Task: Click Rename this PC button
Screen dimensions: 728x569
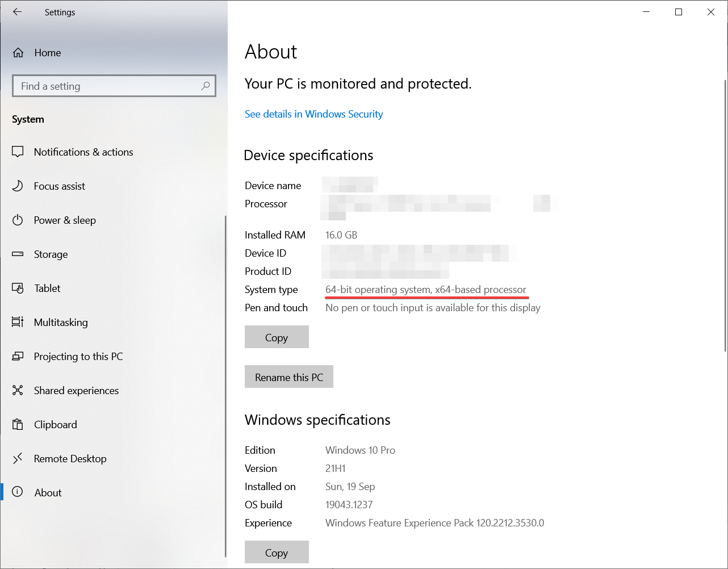Action: [289, 376]
